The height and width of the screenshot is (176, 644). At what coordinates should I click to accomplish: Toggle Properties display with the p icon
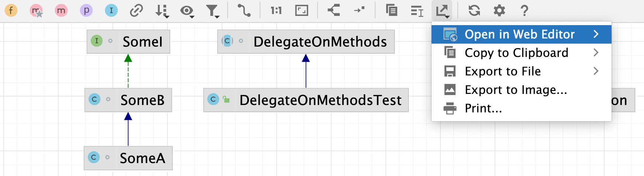[86, 10]
